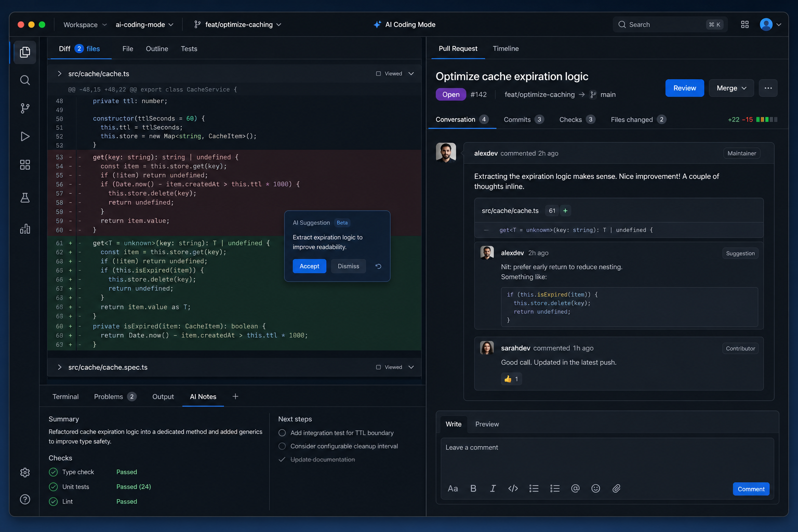Switch to the Outline tab
The width and height of the screenshot is (798, 532).
pyautogui.click(x=157, y=49)
